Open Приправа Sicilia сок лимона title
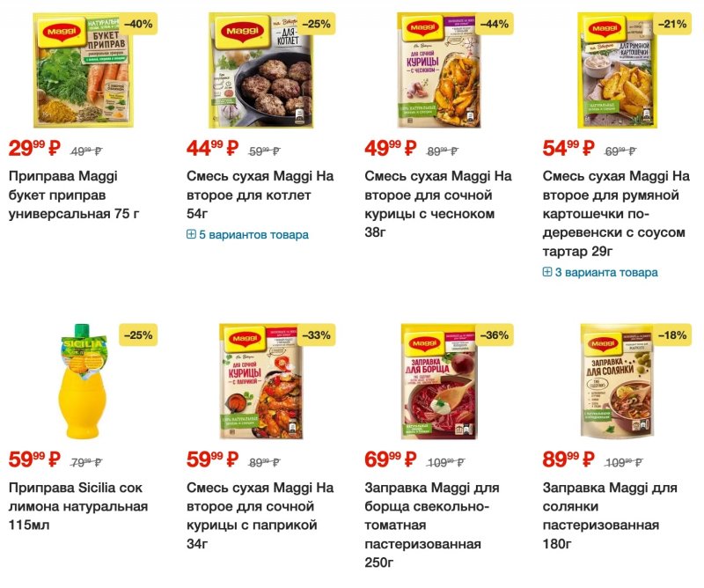This screenshot has width=704, height=588. (x=78, y=506)
